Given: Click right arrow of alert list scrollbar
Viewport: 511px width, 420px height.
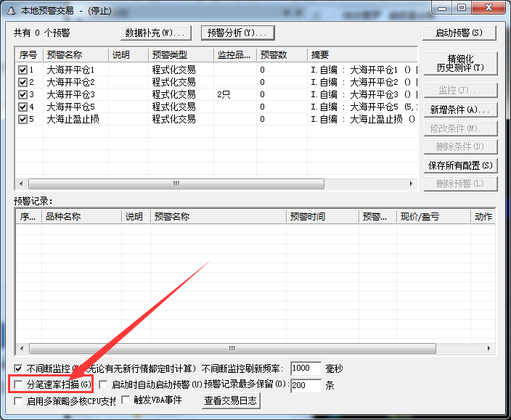Looking at the screenshot, I should click(412, 184).
